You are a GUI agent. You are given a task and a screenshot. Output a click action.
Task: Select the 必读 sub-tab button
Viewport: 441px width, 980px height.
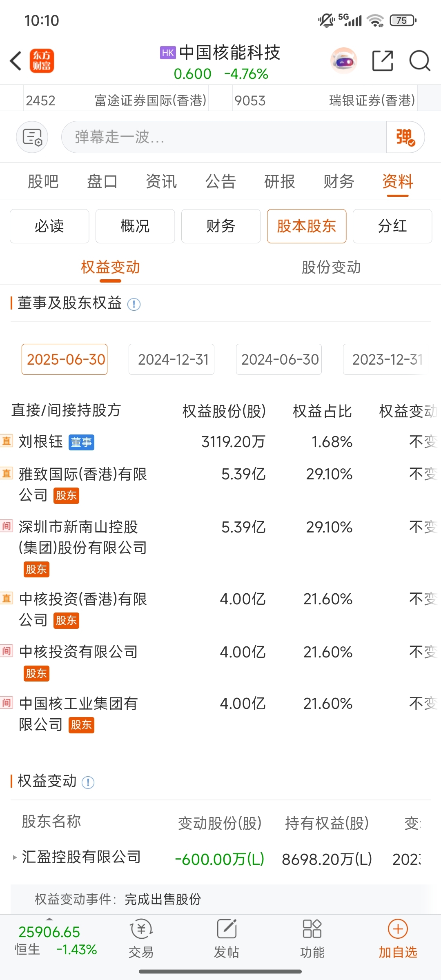coord(49,226)
